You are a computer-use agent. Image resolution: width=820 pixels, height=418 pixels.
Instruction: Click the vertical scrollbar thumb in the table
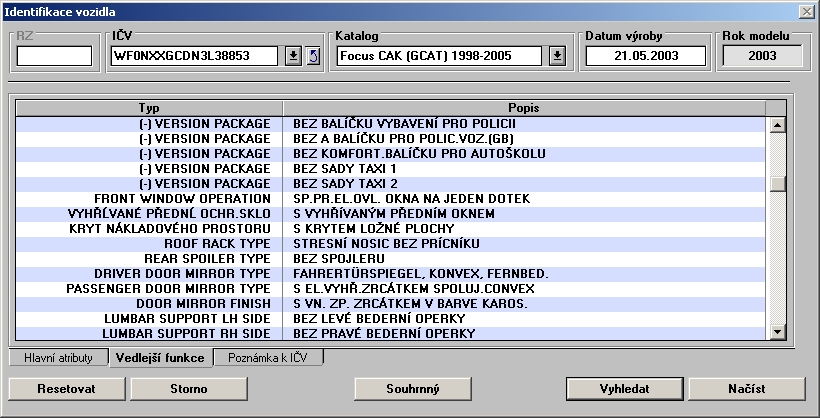(x=777, y=184)
